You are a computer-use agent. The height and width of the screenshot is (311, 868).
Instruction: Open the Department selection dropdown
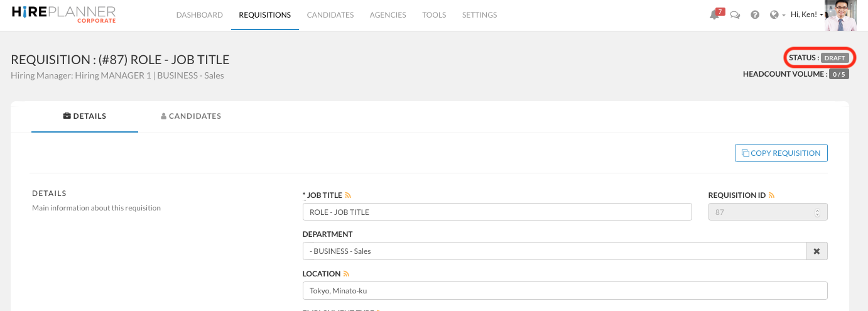tap(554, 251)
